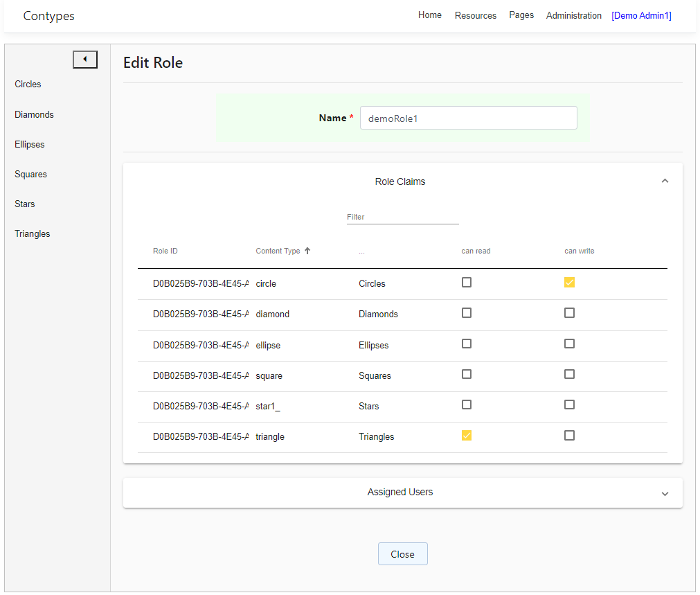Sort by the Content Type column header
Viewport: 700px width, 595px height.
tap(278, 251)
